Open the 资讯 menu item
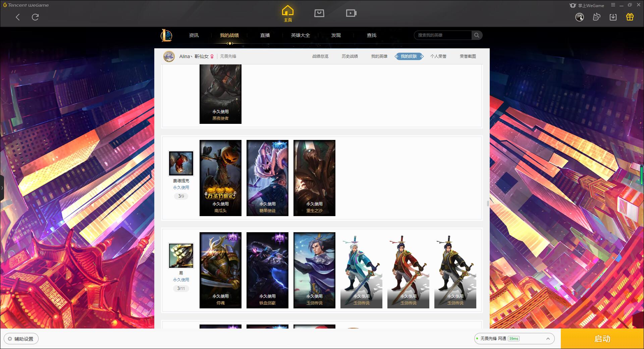 click(194, 35)
